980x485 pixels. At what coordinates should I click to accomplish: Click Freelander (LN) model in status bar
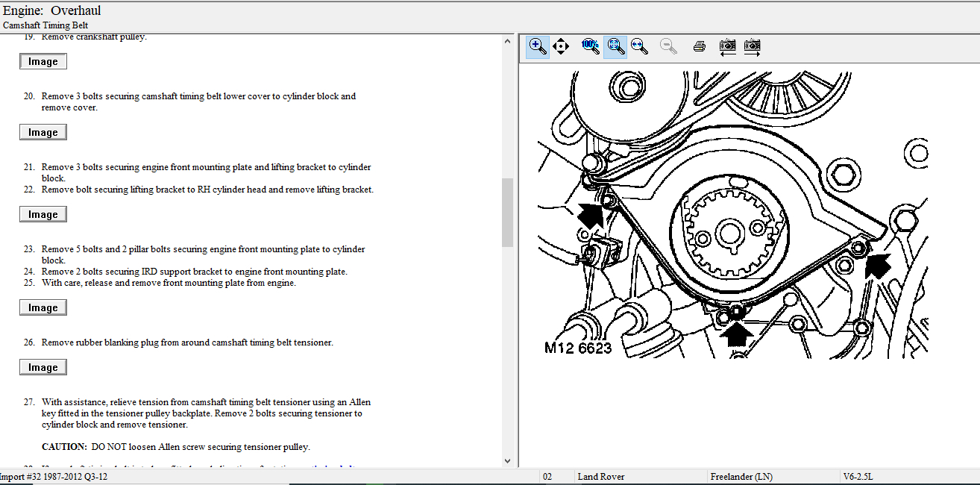coord(741,477)
